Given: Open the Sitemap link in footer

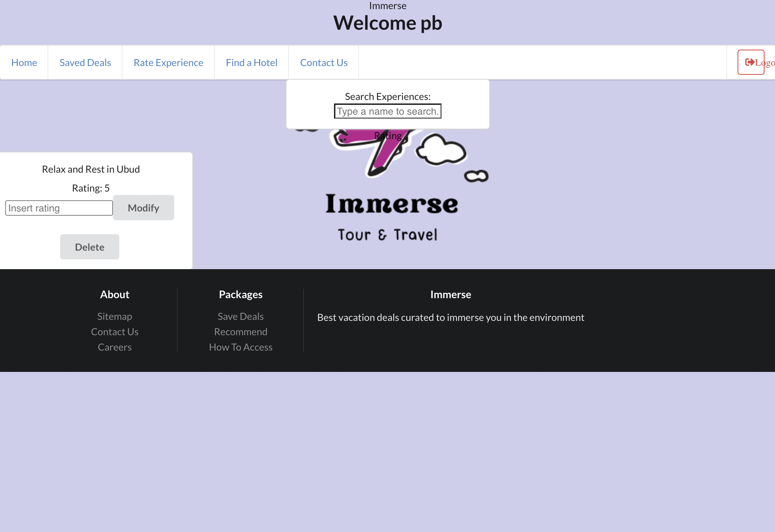Looking at the screenshot, I should (x=114, y=316).
